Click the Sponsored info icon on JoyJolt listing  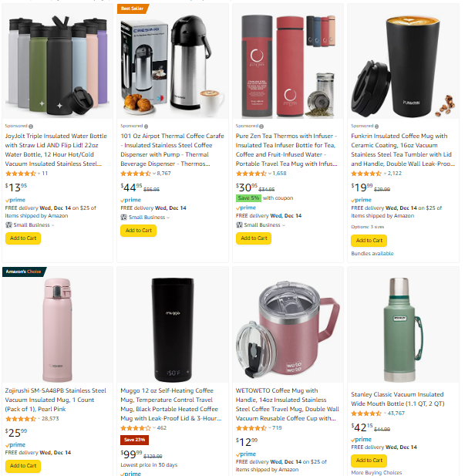pyautogui.click(x=31, y=127)
